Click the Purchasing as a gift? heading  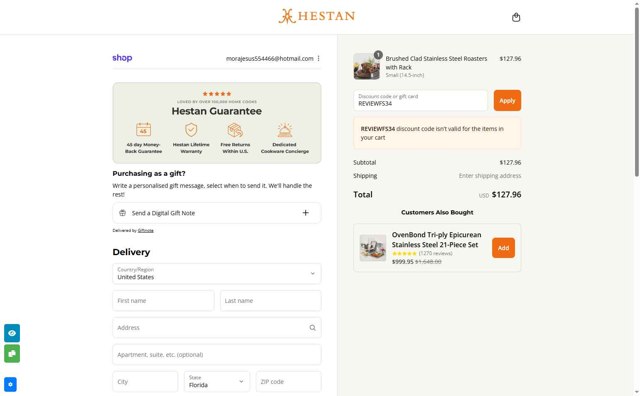click(x=149, y=174)
